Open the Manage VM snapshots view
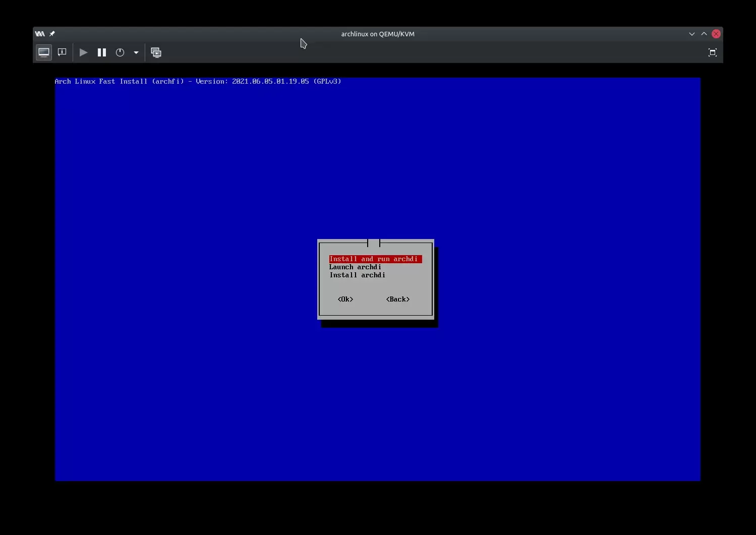The width and height of the screenshot is (756, 535). (x=156, y=52)
